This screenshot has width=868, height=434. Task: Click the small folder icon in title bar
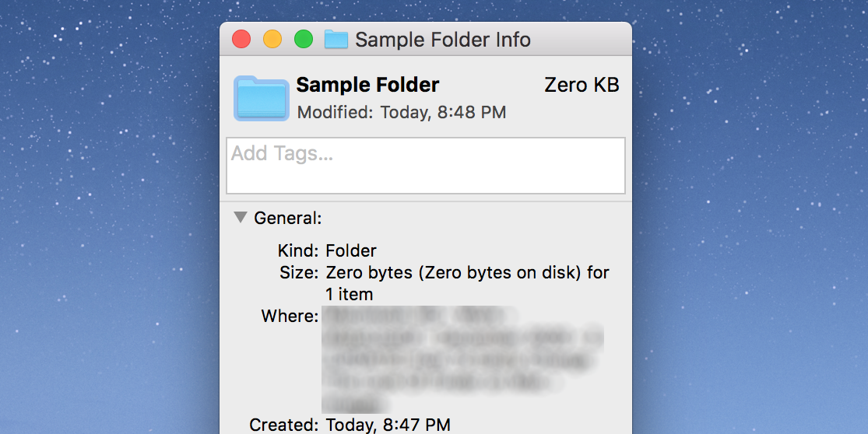coord(336,40)
